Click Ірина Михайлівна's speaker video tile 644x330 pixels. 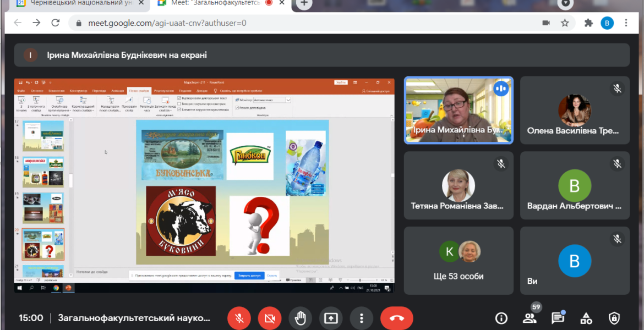459,110
